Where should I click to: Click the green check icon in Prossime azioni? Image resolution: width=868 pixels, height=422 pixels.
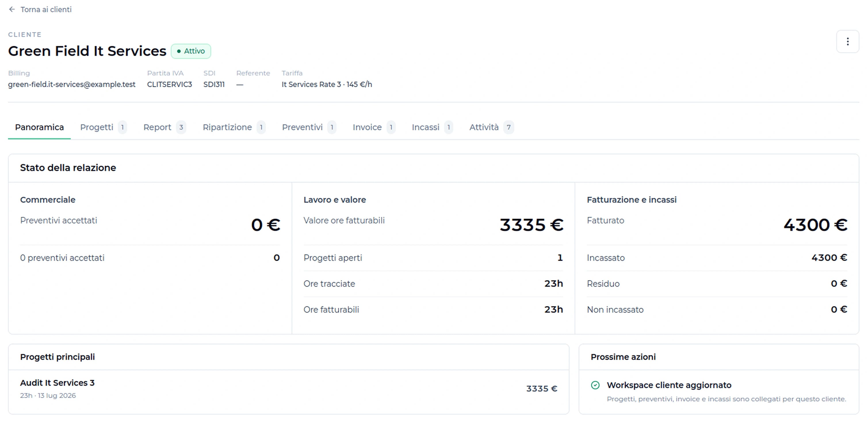tap(595, 385)
